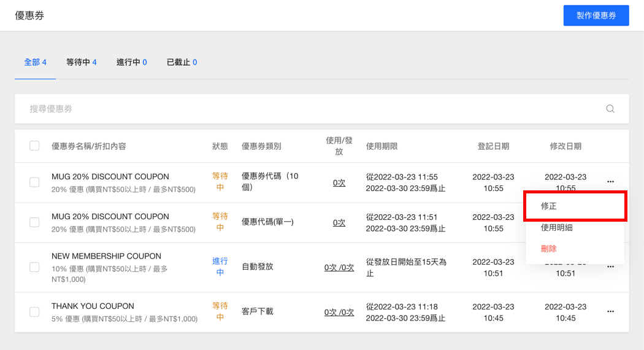Select the 全部 tab
The width and height of the screenshot is (644, 350).
pos(35,62)
